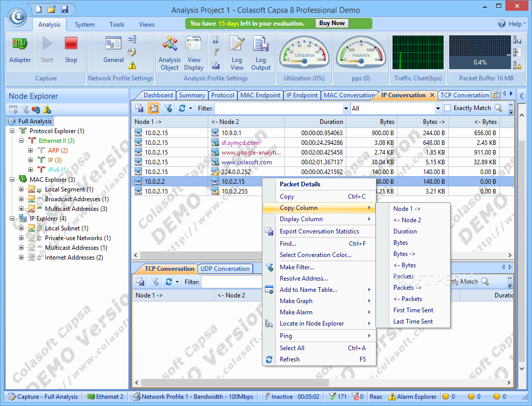Screen dimensions: 532x406
Task: Open the Filter text dropdown arrow
Action: [x=346, y=109]
